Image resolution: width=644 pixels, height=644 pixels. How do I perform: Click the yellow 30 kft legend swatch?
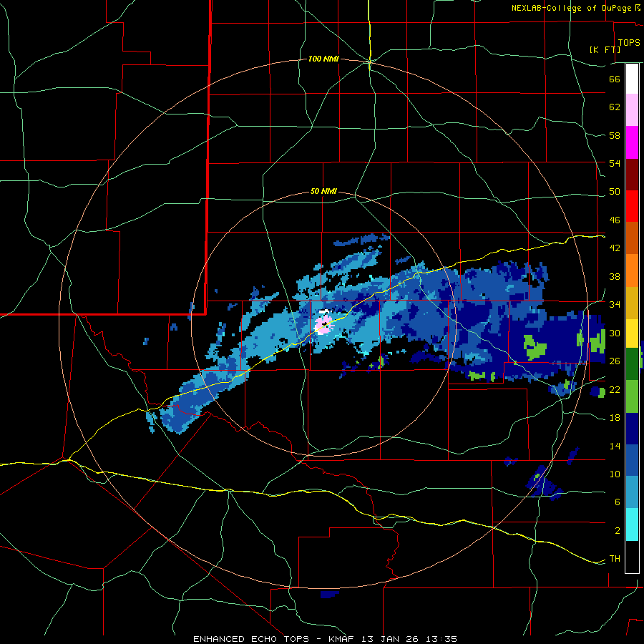coord(632,333)
